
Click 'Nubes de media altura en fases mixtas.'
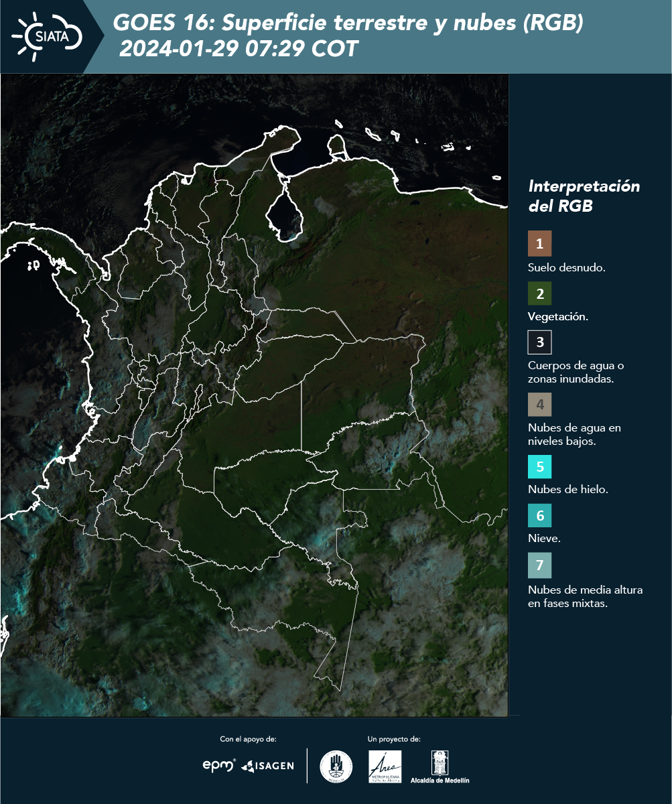[586, 597]
